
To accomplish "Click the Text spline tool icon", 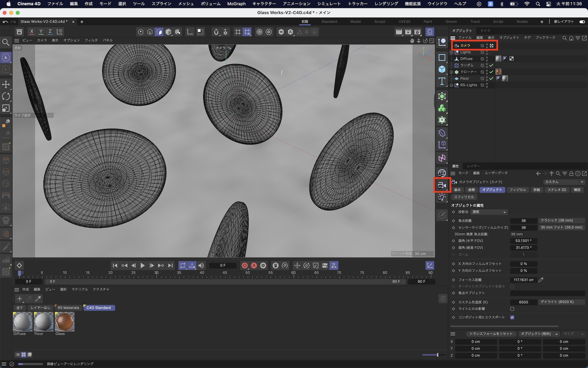I will [x=442, y=81].
